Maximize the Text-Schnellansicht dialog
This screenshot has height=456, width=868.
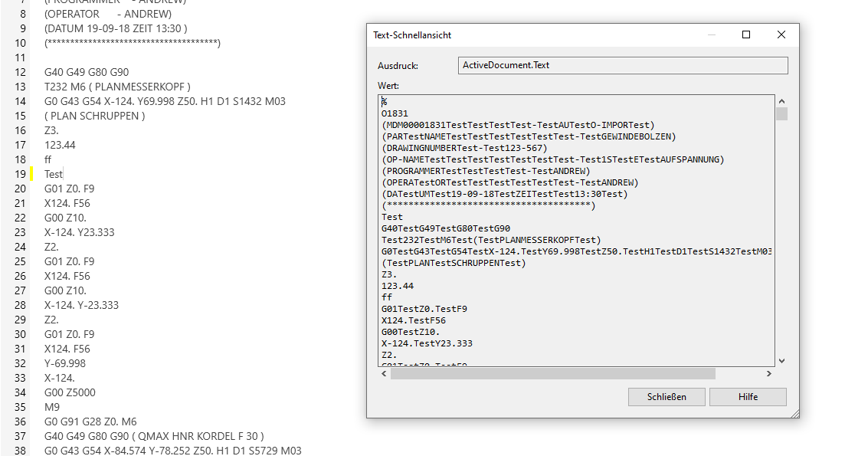746,34
